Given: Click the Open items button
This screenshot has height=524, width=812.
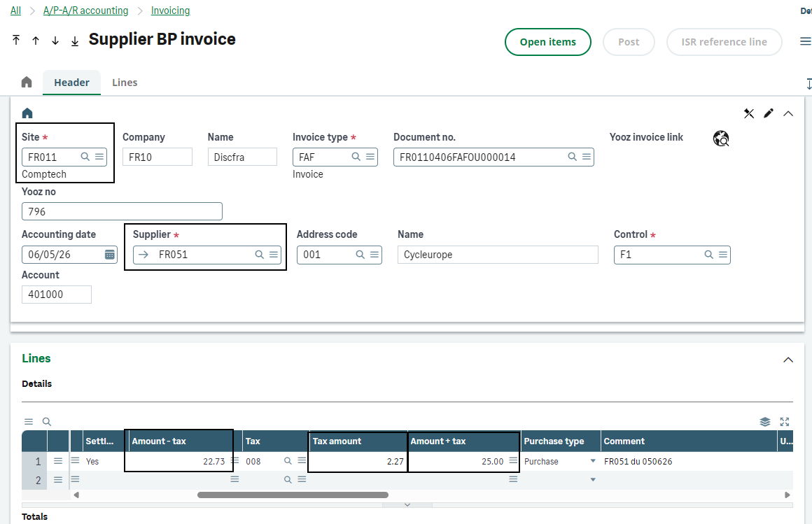Looking at the screenshot, I should pyautogui.click(x=548, y=42).
